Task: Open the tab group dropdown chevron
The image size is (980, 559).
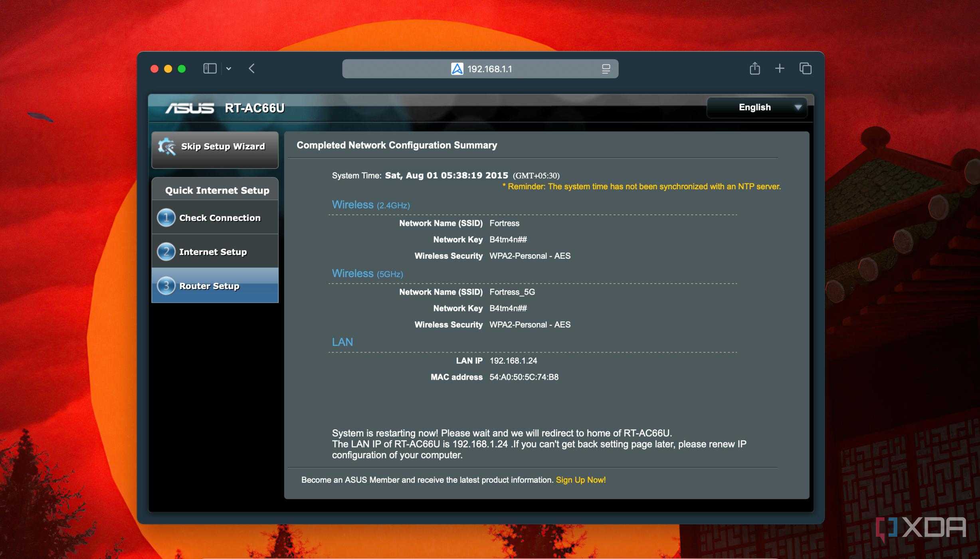Action: (229, 69)
